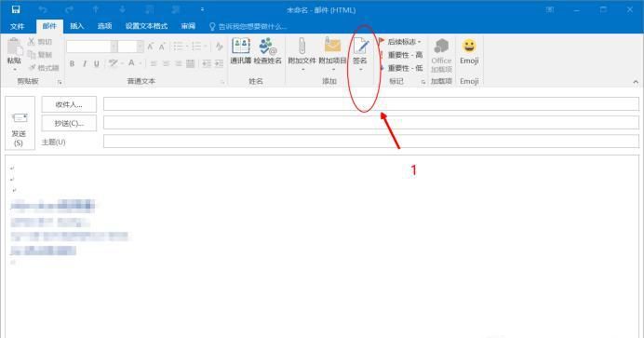Viewport: 644px width, 338px height.
Task: Align text left in the ribbon
Action: [154, 63]
